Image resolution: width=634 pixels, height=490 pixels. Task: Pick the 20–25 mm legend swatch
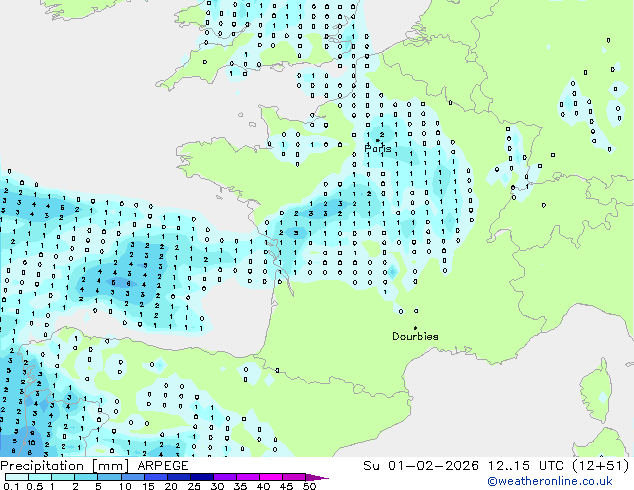coord(178,477)
